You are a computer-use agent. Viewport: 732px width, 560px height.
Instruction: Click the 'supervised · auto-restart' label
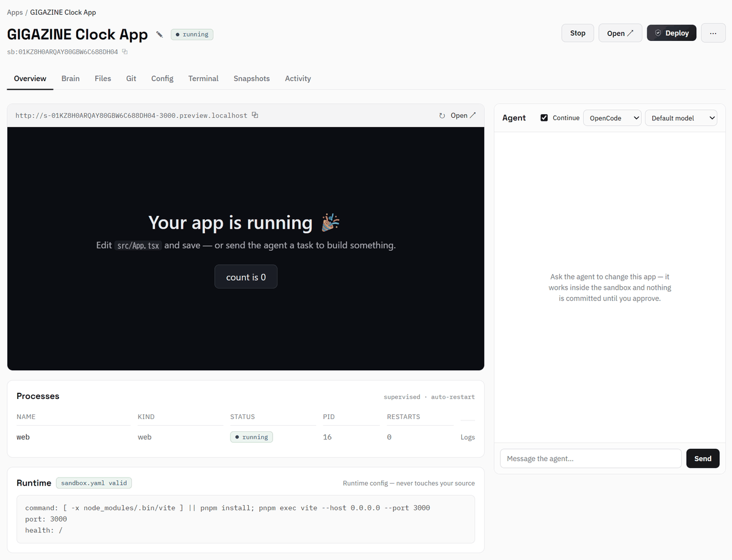pyautogui.click(x=429, y=397)
